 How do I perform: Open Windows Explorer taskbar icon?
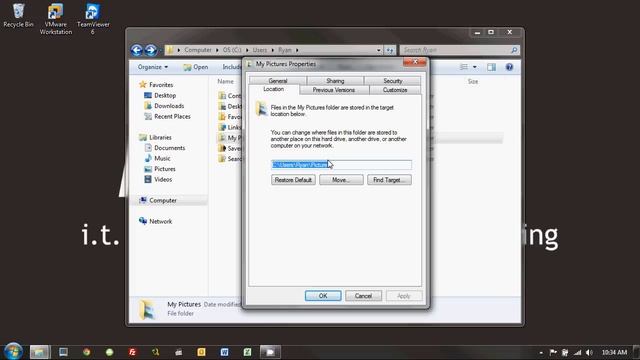point(40,352)
